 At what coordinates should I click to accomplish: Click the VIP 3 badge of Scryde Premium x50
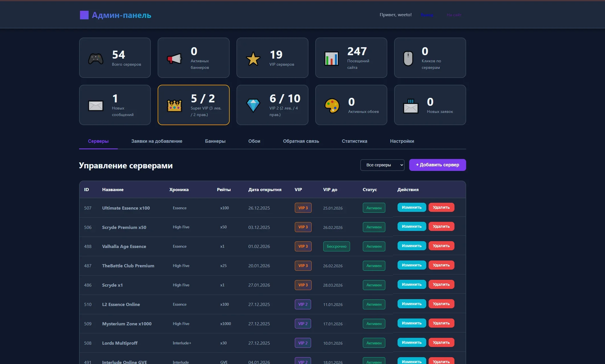tap(303, 227)
